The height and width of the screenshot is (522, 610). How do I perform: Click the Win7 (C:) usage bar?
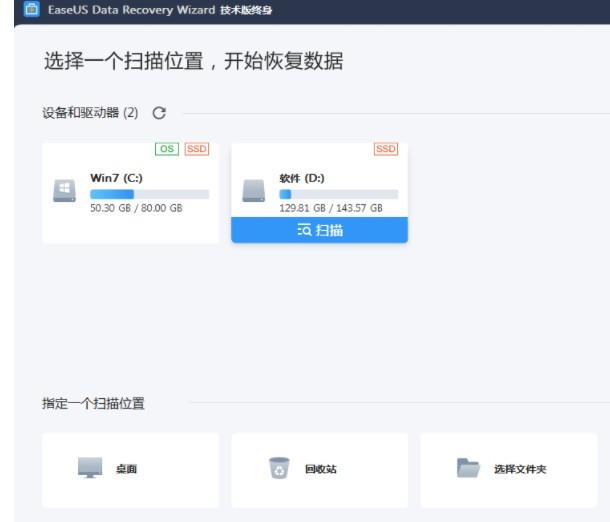pos(149,194)
